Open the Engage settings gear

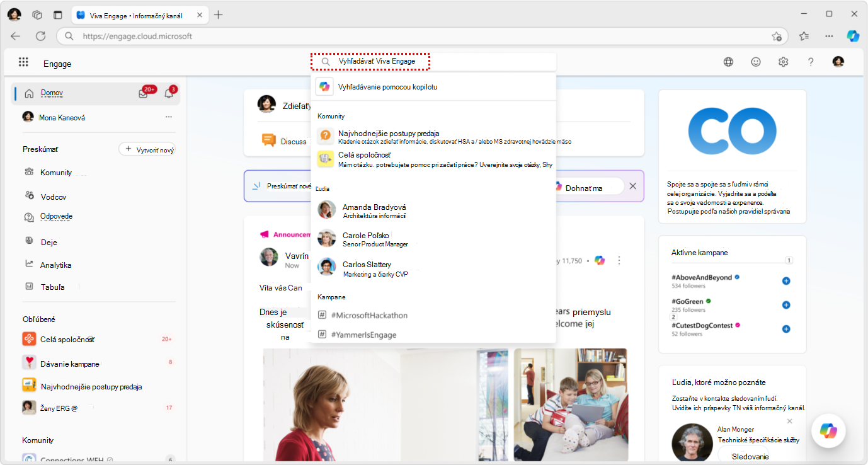[x=783, y=62]
